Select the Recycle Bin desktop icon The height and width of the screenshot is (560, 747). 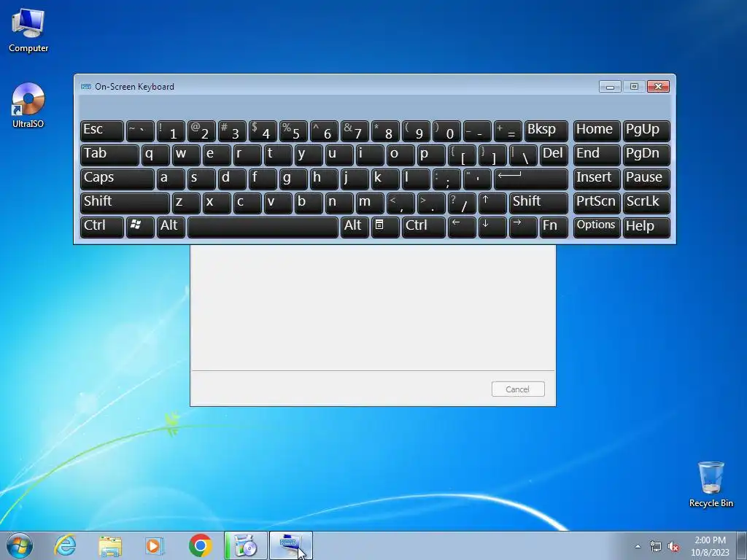pos(711,484)
